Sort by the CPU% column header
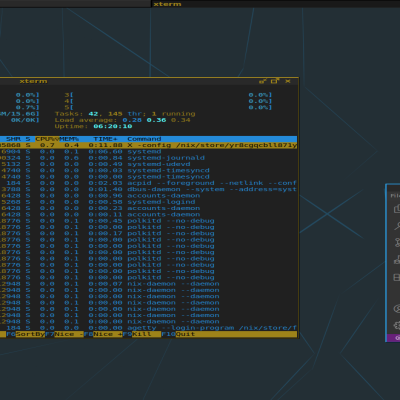The height and width of the screenshot is (400, 400). point(47,139)
